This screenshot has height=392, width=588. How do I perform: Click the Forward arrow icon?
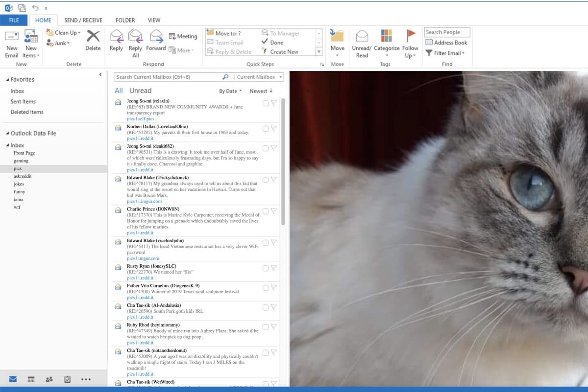(156, 37)
